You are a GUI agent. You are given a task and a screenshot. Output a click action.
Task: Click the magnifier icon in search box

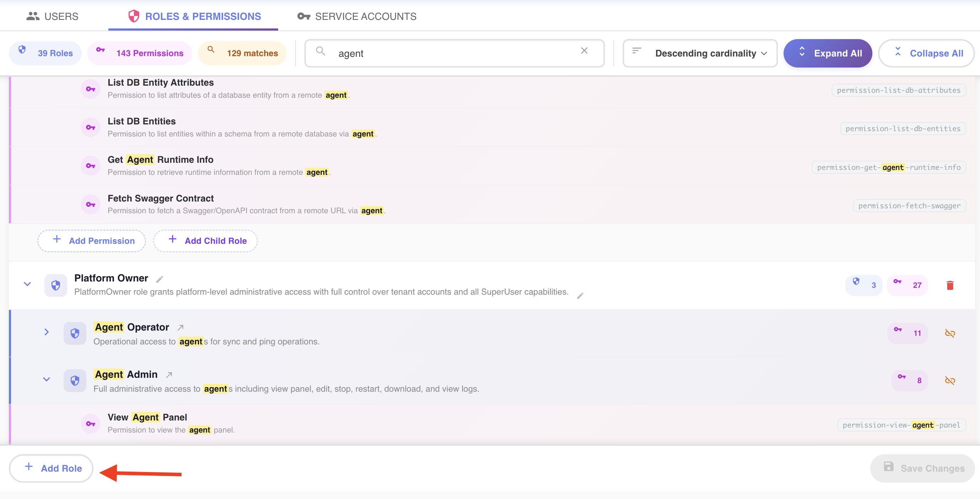[320, 51]
